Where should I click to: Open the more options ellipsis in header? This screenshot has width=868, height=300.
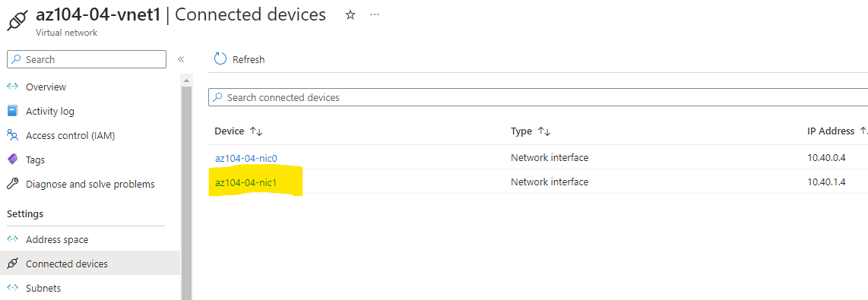pyautogui.click(x=375, y=14)
